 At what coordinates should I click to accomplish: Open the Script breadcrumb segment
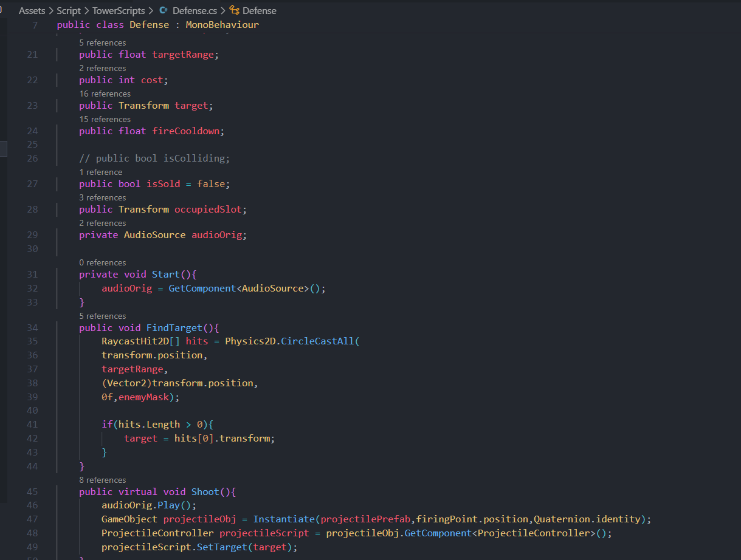69,11
